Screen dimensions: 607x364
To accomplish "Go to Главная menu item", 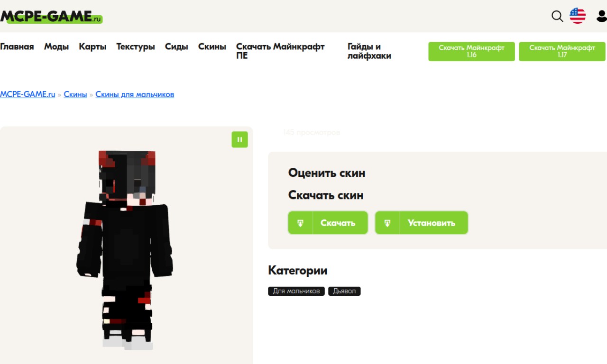I will 17,46.
